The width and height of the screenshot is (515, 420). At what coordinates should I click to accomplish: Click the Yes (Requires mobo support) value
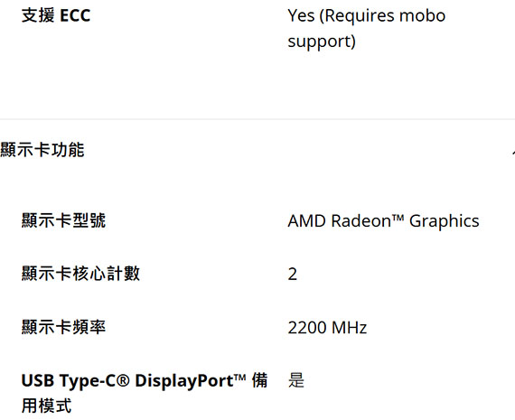pyautogui.click(x=367, y=28)
